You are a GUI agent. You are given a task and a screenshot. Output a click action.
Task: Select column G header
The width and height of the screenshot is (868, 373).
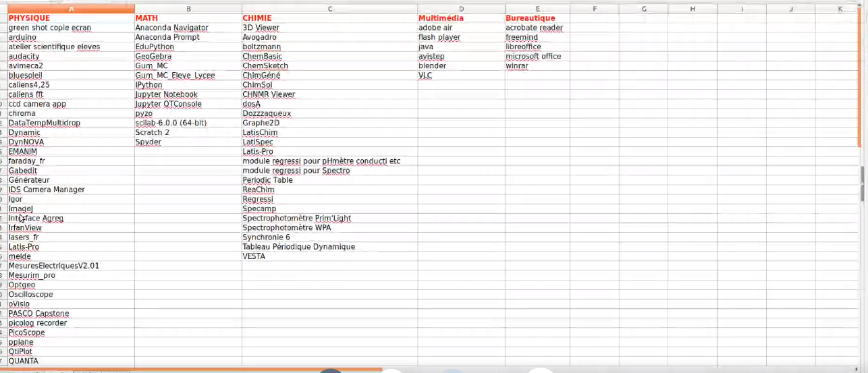click(x=644, y=9)
